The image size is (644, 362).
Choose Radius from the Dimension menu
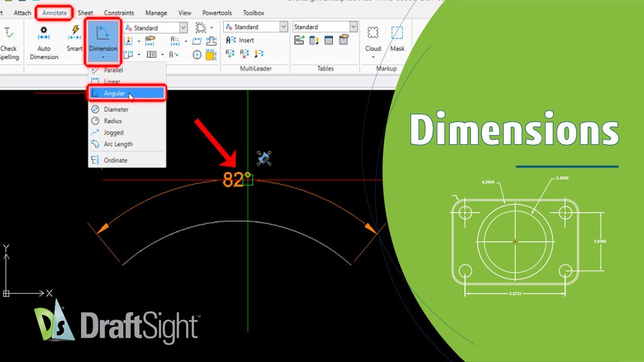pos(127,121)
